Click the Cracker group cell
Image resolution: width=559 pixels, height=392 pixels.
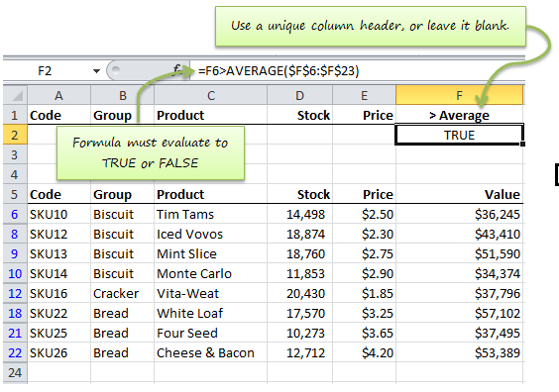pyautogui.click(x=122, y=293)
